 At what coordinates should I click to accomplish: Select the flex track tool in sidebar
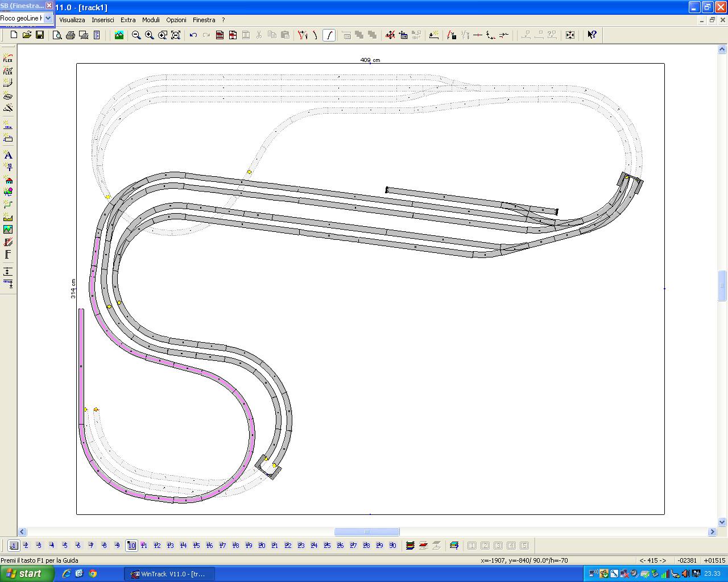coord(8,57)
